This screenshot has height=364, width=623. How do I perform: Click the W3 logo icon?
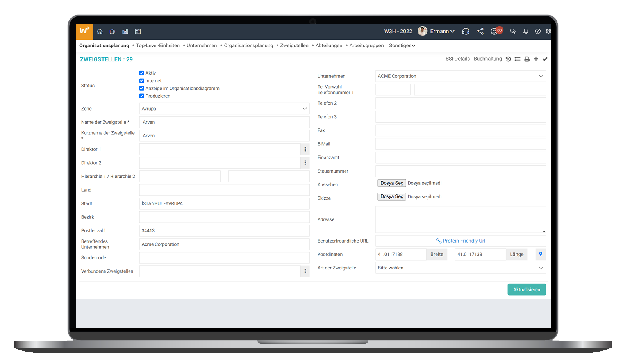point(84,31)
